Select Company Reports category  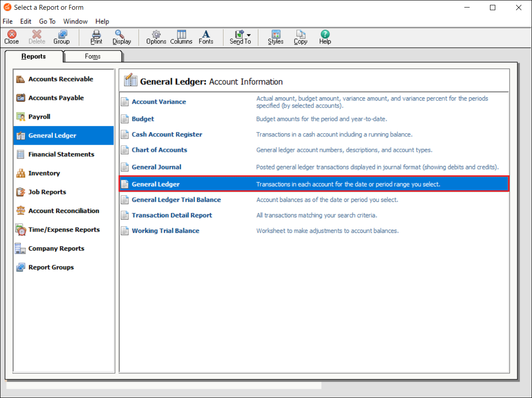point(64,248)
